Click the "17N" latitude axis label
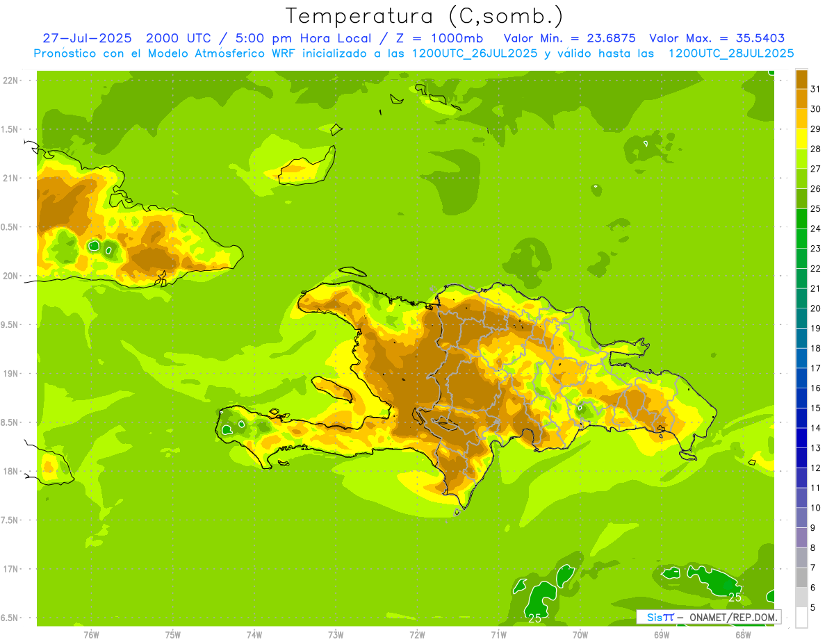Image resolution: width=834 pixels, height=644 pixels. (x=10, y=570)
